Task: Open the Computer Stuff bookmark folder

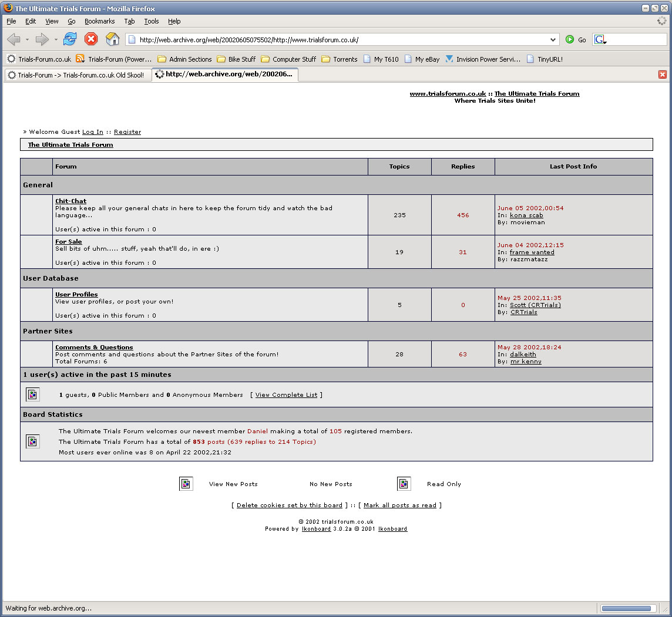Action: tap(288, 59)
